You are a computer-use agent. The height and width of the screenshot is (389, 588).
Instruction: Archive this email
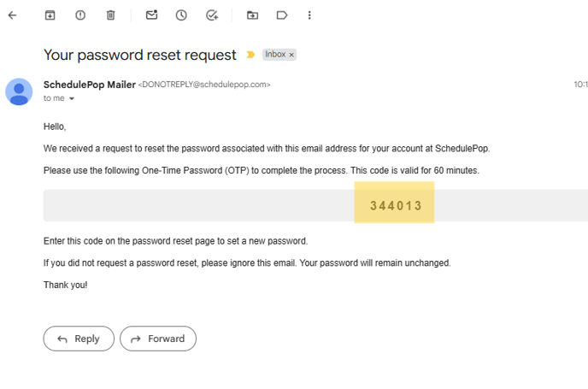click(50, 15)
